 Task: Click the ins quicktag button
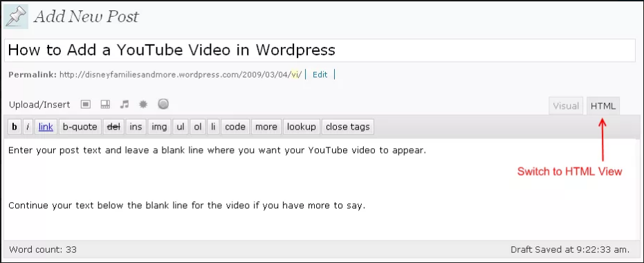(136, 127)
